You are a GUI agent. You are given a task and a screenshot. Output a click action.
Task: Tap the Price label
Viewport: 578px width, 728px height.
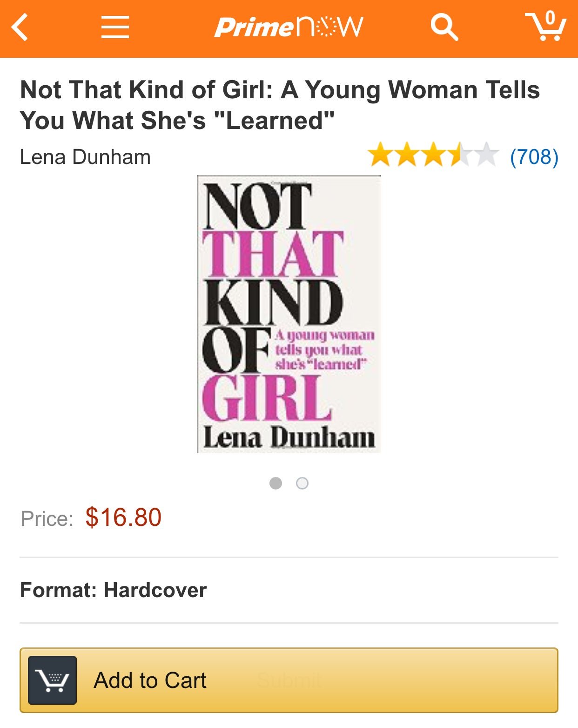point(47,519)
